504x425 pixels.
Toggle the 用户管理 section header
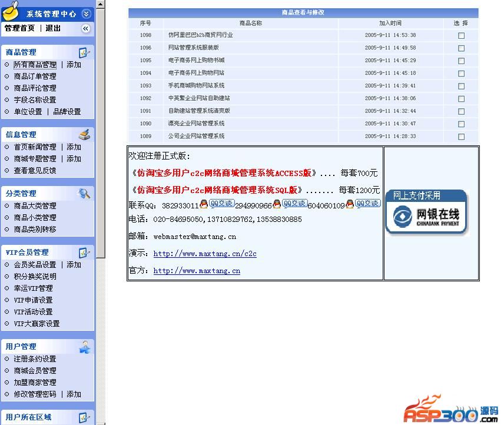[x=48, y=347]
